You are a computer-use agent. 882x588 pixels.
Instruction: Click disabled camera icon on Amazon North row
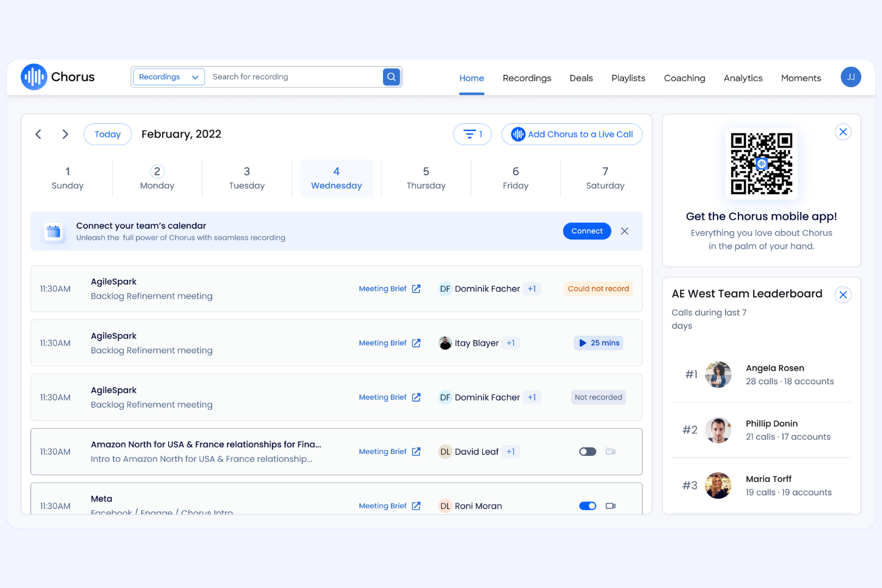tap(610, 452)
